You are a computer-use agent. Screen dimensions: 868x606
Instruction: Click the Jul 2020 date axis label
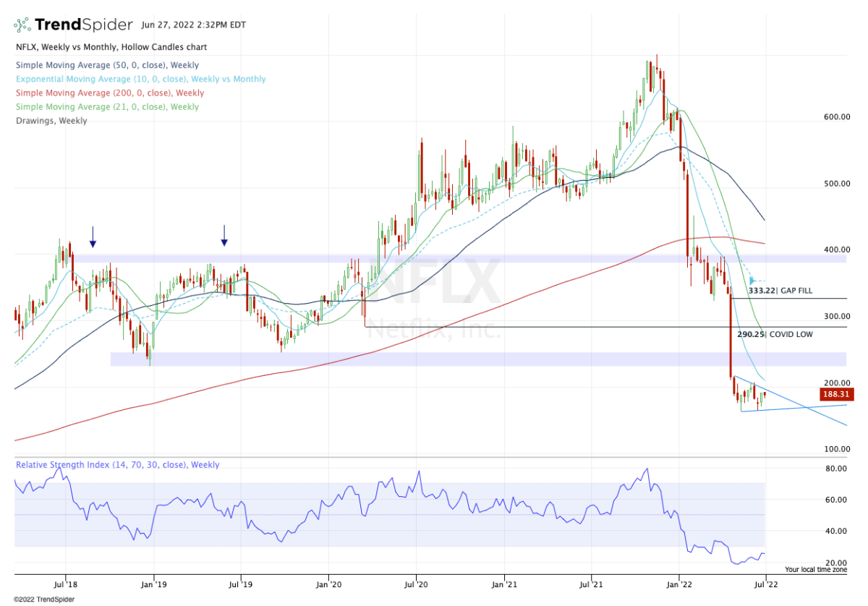coord(416,583)
